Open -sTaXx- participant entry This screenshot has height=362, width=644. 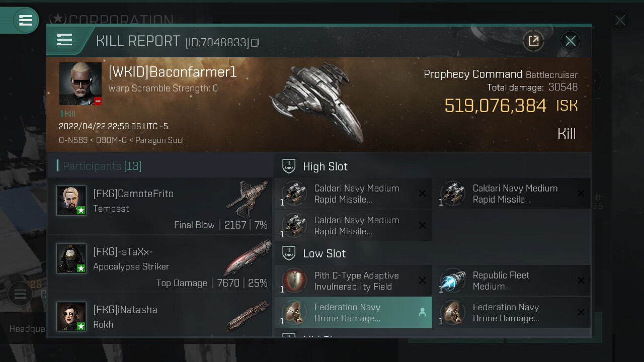(x=160, y=264)
